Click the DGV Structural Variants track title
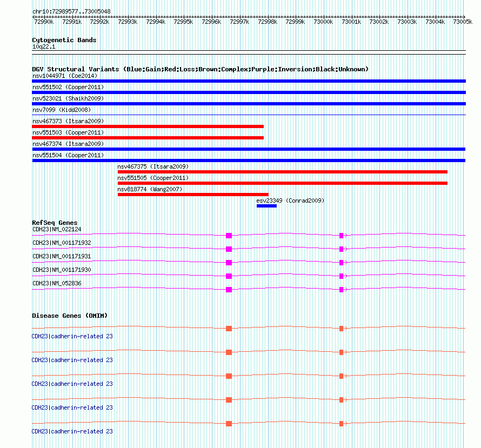Image resolution: width=481 pixels, height=448 pixels. coord(200,69)
